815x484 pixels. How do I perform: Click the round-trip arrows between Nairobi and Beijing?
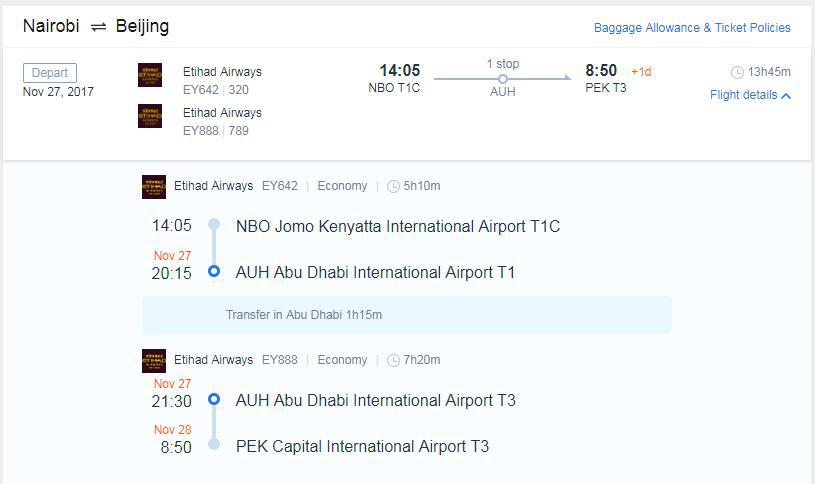tap(98, 27)
